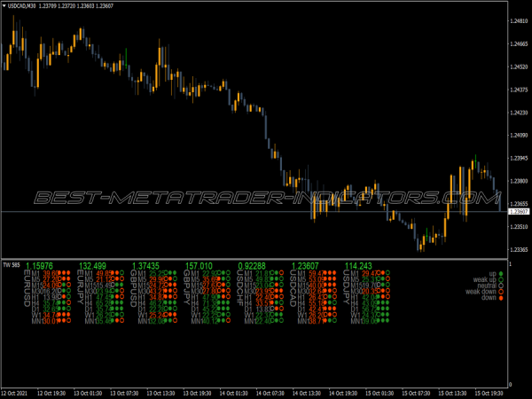Image resolution: width=532 pixels, height=399 pixels.
Task: Click the GBPUSD price 1.37435
Action: (x=146, y=266)
